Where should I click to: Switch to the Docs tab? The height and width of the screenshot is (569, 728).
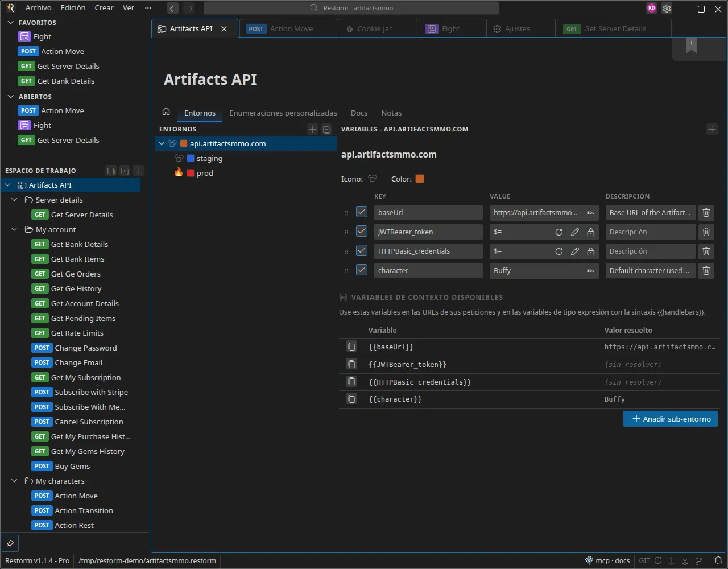pyautogui.click(x=359, y=113)
